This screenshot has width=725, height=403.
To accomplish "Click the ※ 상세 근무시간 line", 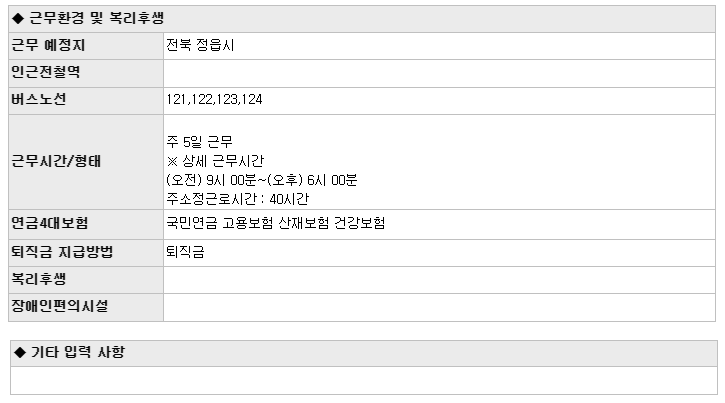I will point(215,161).
